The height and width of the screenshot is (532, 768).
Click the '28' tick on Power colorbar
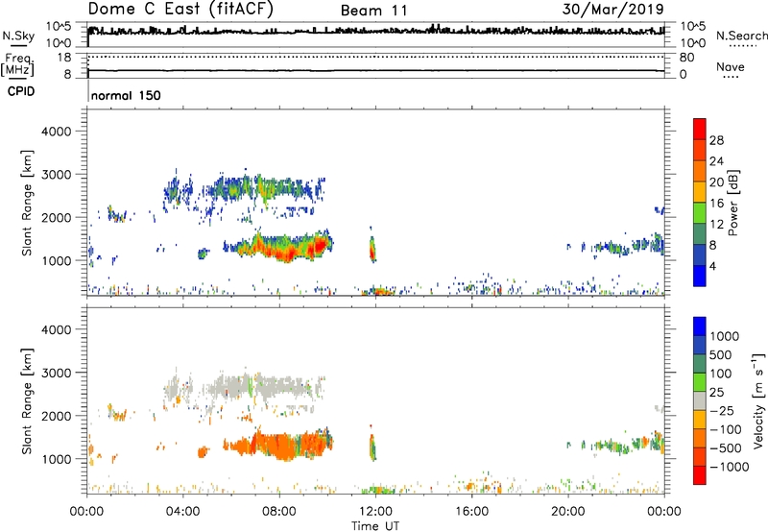click(x=716, y=140)
